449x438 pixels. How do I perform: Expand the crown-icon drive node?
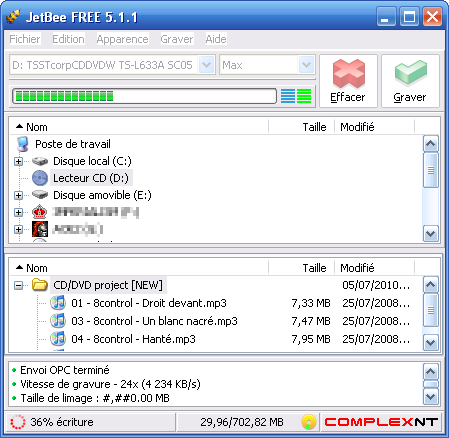point(18,212)
